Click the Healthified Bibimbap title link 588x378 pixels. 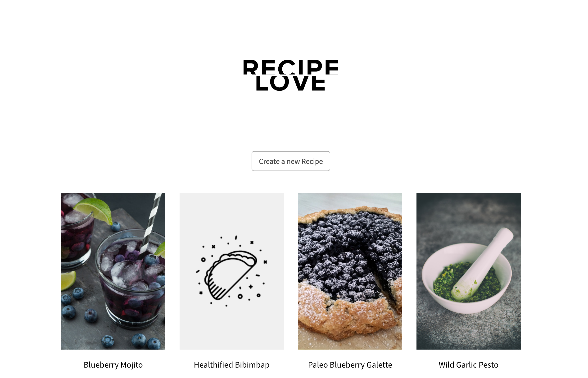pos(231,365)
